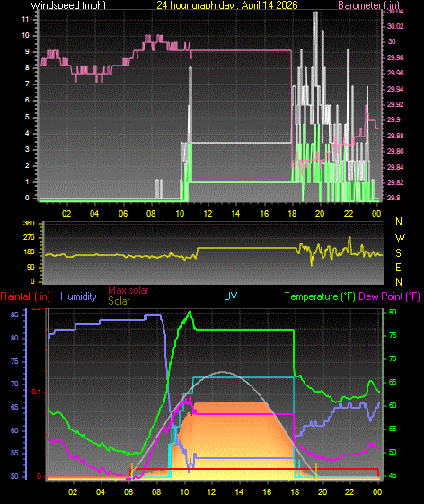Click the windspeed axis value '10'
Image resolution: width=424 pixels, height=504 pixels.
[26, 35]
